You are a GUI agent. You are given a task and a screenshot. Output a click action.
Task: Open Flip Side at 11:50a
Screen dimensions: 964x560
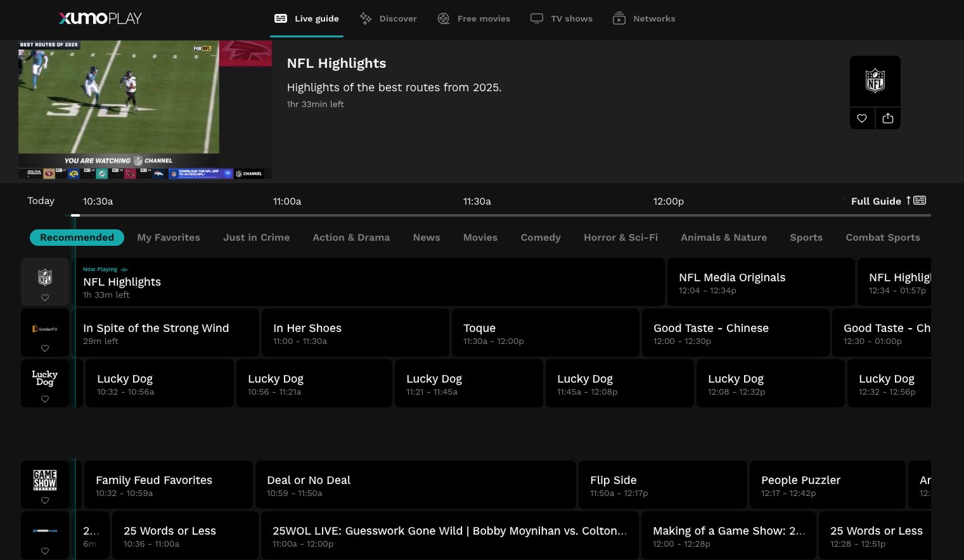point(663,485)
